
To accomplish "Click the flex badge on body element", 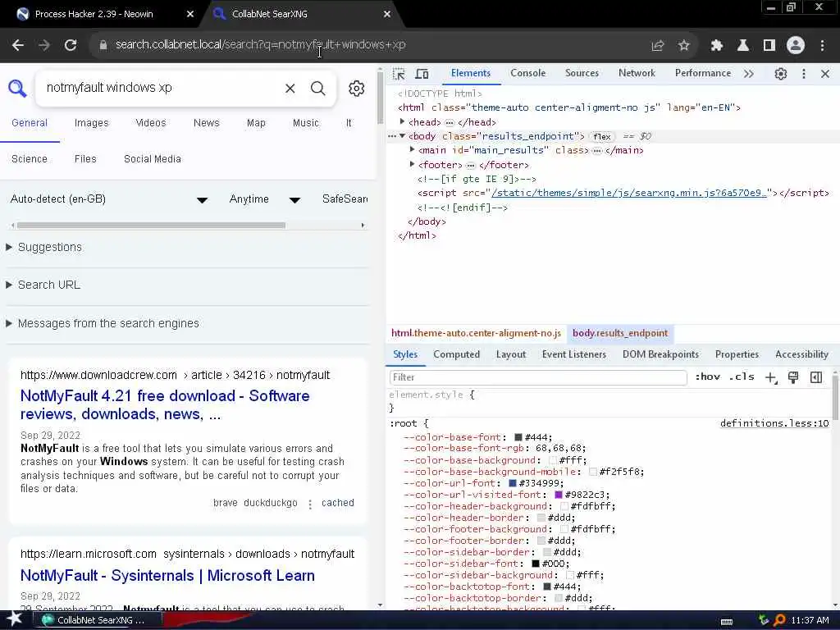I will pyautogui.click(x=601, y=137).
